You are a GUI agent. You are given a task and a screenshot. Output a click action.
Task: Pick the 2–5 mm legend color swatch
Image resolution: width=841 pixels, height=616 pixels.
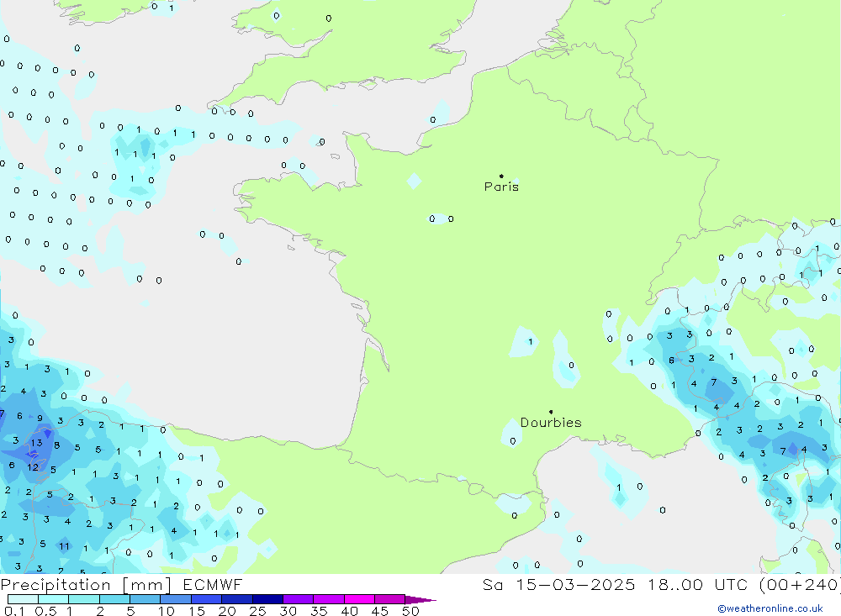click(x=114, y=599)
